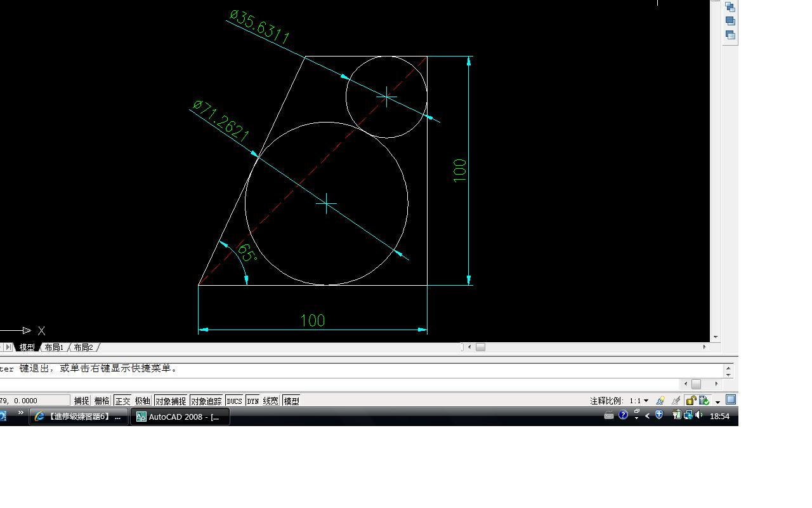Select the vertical 100 dimension text

(460, 170)
